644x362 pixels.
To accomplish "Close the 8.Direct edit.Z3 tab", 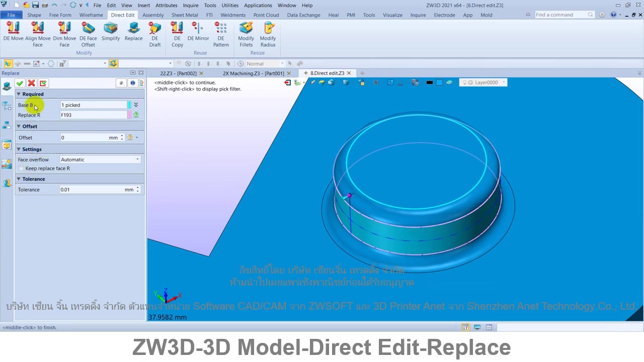I will click(349, 73).
